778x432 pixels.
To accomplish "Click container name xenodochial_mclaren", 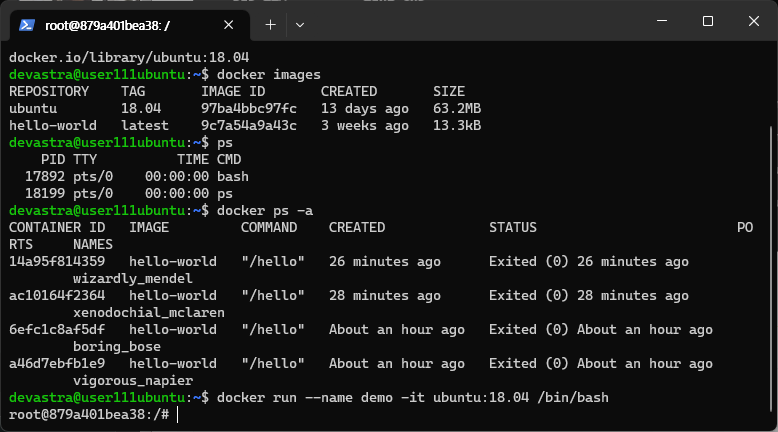I will (x=149, y=312).
